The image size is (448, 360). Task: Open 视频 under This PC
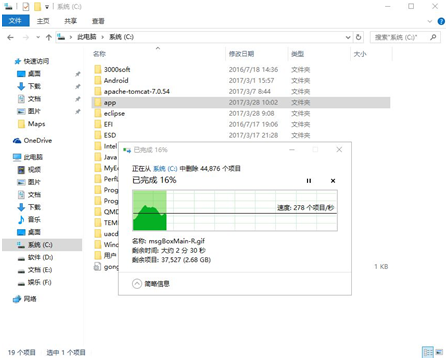(x=34, y=170)
